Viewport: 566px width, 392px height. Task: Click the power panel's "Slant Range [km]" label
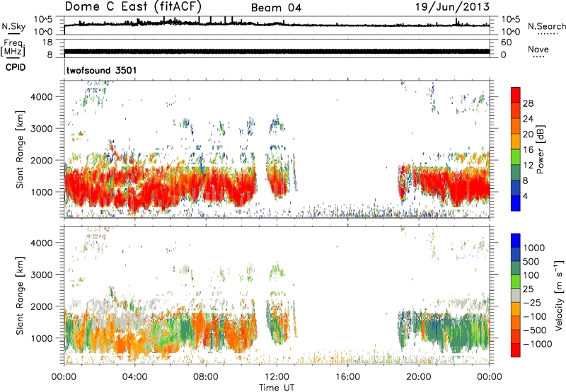point(20,149)
